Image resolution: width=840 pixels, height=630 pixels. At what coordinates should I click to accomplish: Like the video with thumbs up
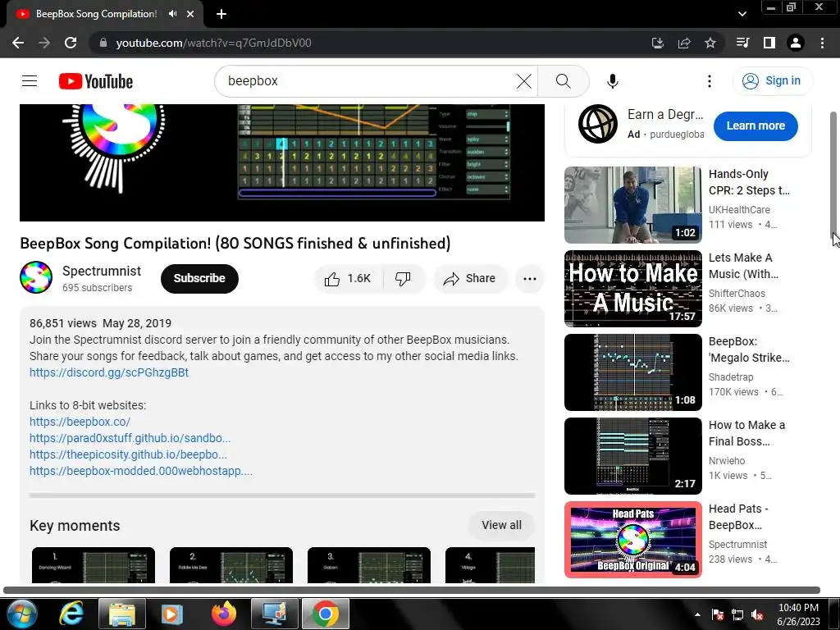[x=348, y=279]
